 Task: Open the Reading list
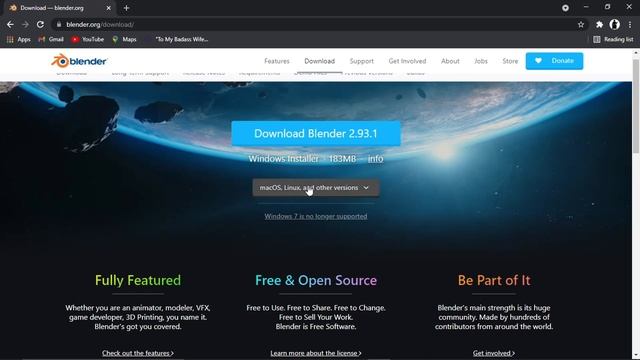[x=613, y=39]
